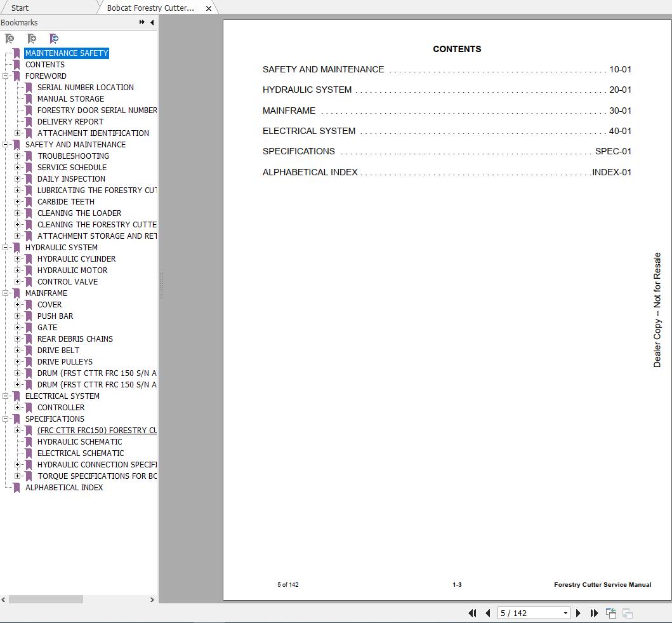This screenshot has width=672, height=623.
Task: Expand the ATTACHMENT IDENTIFICATION bookmark
Action: click(x=17, y=133)
